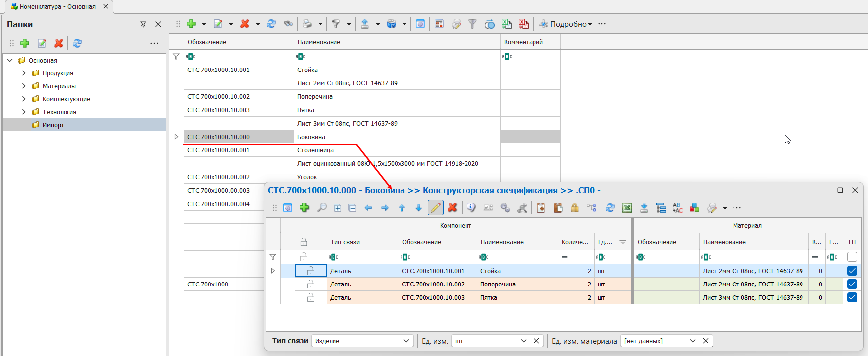Viewport: 868px width, 356px height.
Task: Select the Импорт folder in tree
Action: pos(53,125)
